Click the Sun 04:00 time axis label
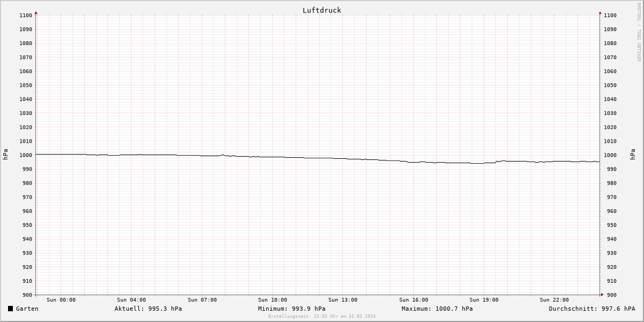This screenshot has height=322, width=644. tap(131, 300)
